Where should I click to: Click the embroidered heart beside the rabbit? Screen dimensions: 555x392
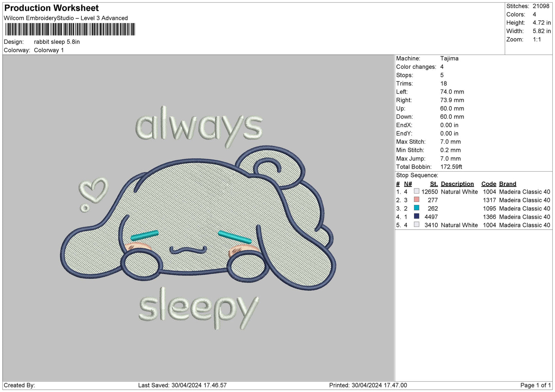94,190
